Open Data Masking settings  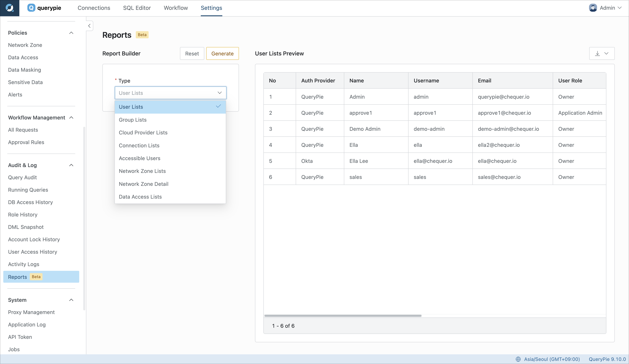click(24, 70)
